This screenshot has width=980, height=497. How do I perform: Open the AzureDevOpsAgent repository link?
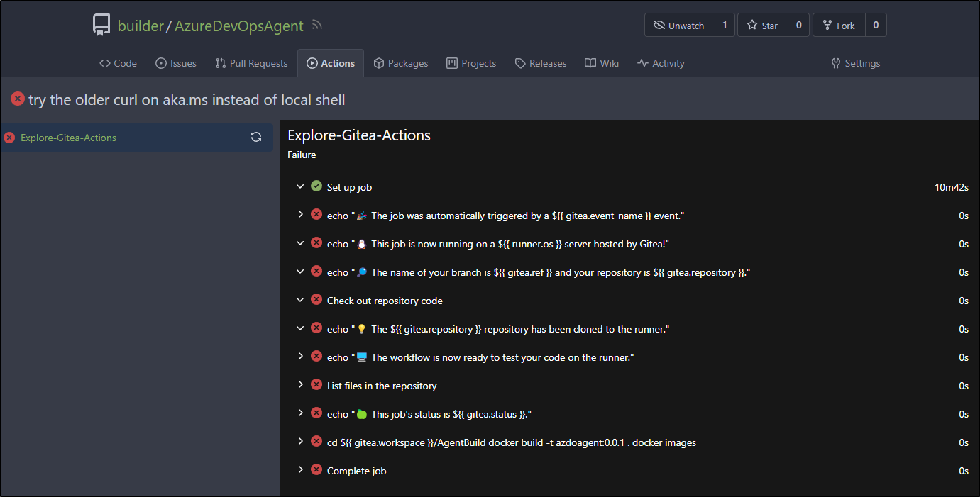240,26
